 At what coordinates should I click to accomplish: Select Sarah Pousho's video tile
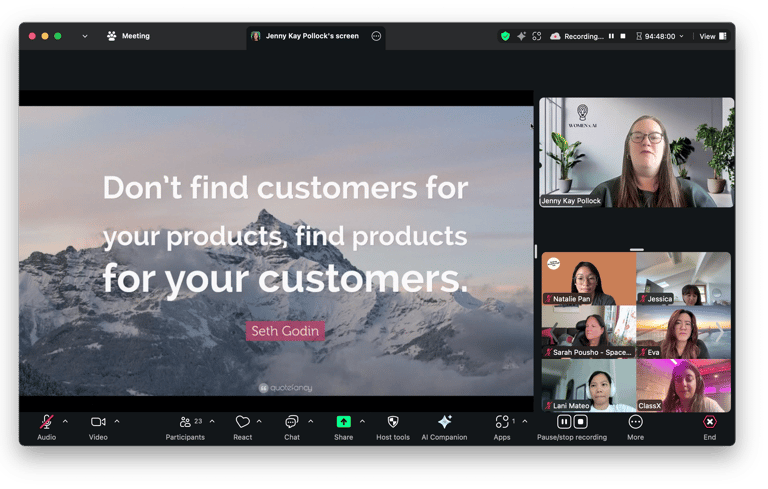pos(589,332)
